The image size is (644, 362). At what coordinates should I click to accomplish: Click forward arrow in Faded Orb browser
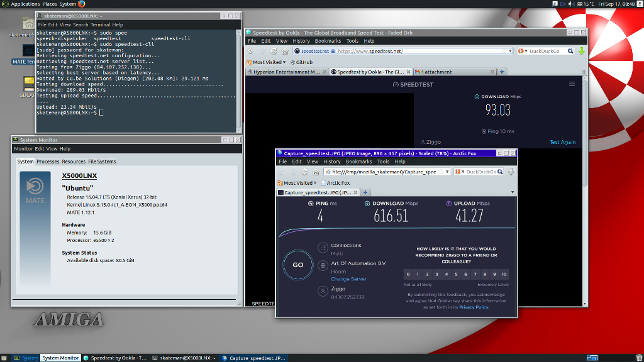[263, 51]
